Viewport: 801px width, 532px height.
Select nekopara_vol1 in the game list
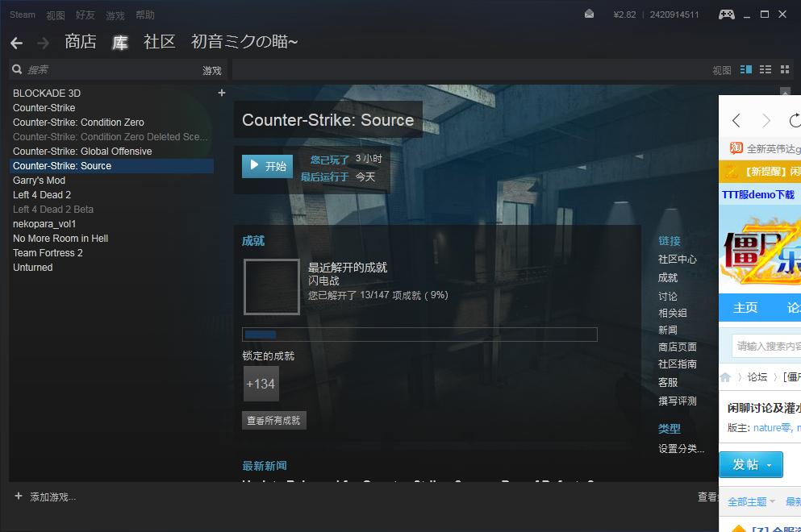pyautogui.click(x=44, y=224)
